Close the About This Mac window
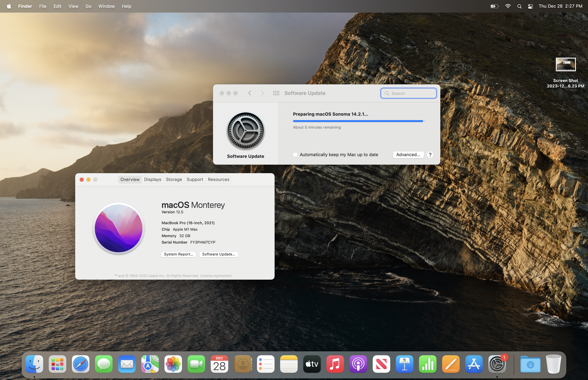This screenshot has height=380, width=588. pyautogui.click(x=82, y=179)
